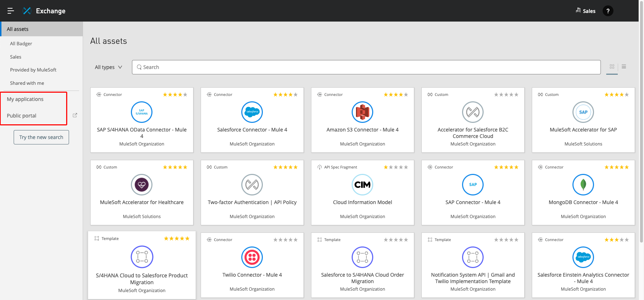Screen dimensions: 644x300
Task: Click Connector type label on MongoDB card
Action: [x=554, y=167]
